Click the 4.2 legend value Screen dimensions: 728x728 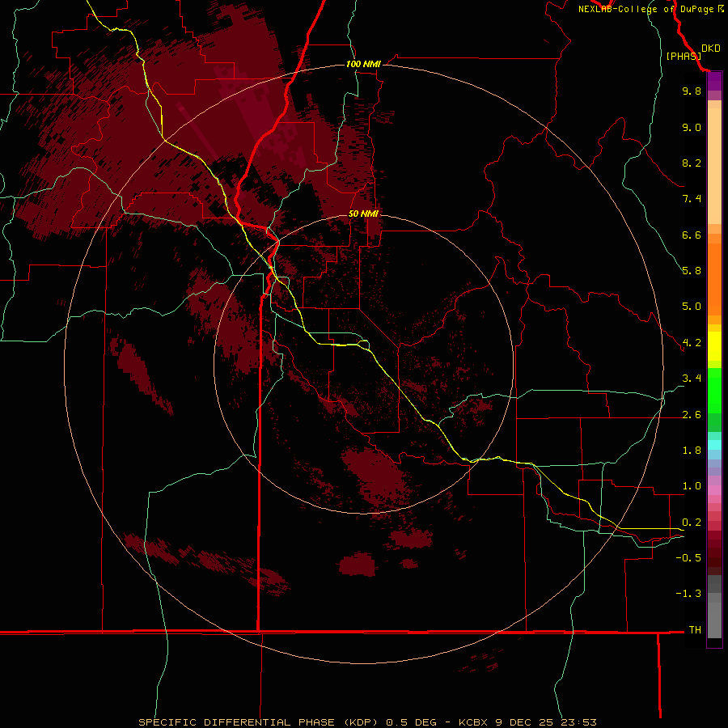click(x=692, y=343)
